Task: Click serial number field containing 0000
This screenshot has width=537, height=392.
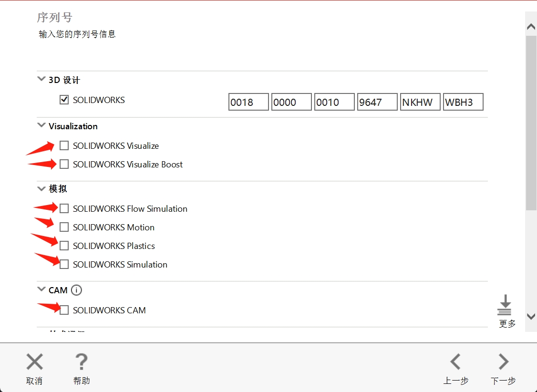Action: coord(291,102)
